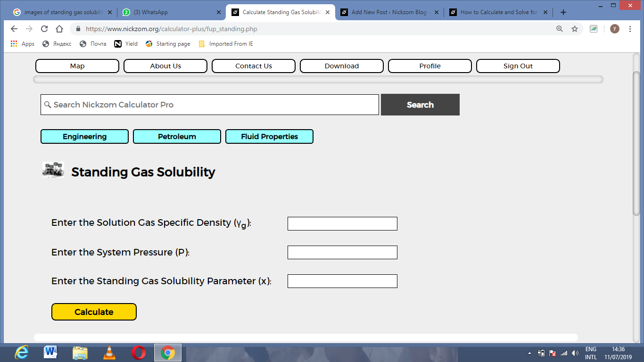Close the Calculate Standing Gas Solubility tab

[327, 12]
